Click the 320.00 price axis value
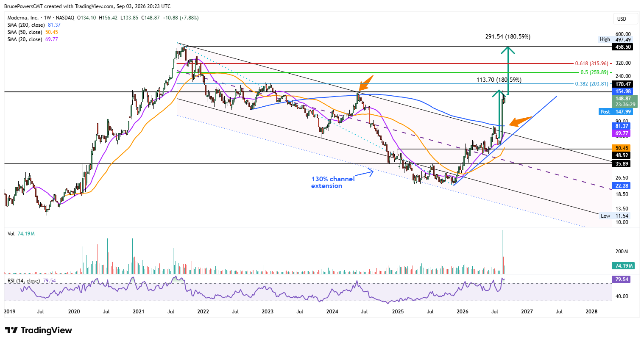 (x=623, y=63)
